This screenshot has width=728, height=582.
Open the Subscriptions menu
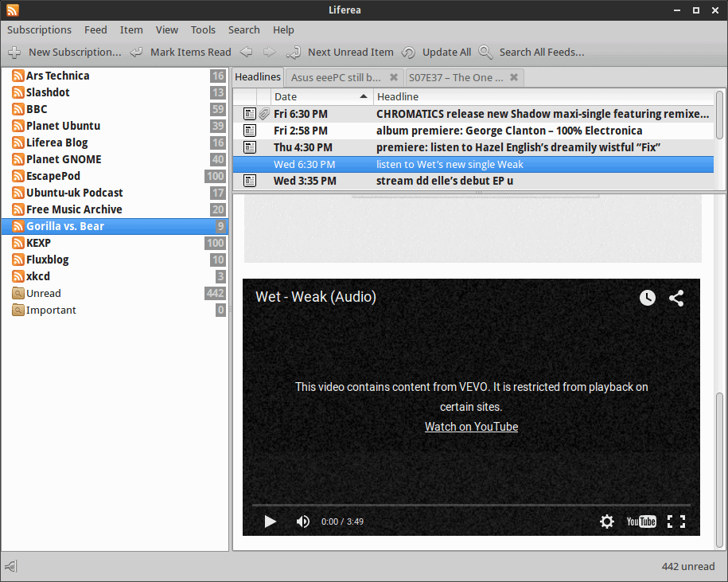(x=39, y=29)
